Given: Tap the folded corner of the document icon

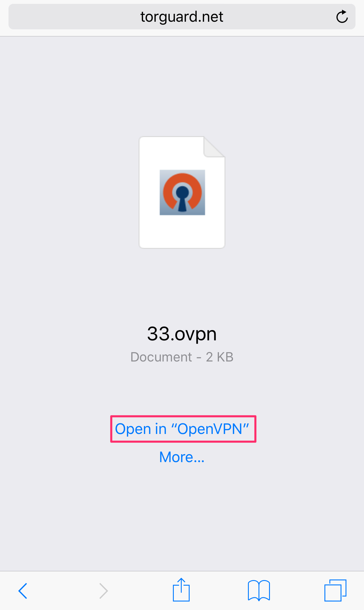Looking at the screenshot, I should pos(214,147).
